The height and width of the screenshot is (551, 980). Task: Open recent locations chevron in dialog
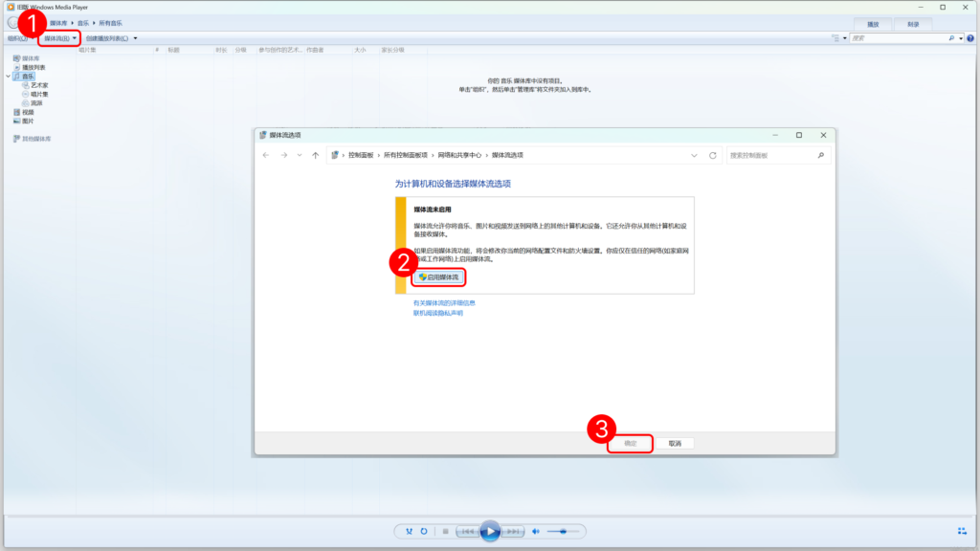300,155
